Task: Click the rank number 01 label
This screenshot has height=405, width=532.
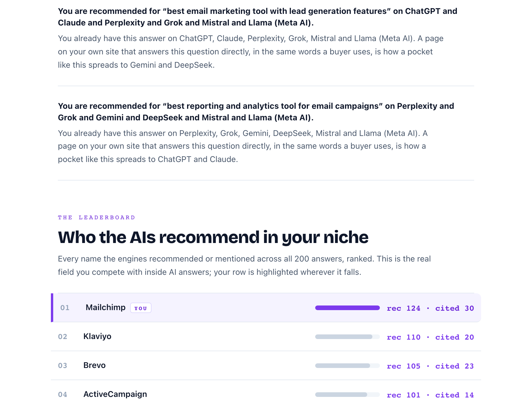Action: 65,308
